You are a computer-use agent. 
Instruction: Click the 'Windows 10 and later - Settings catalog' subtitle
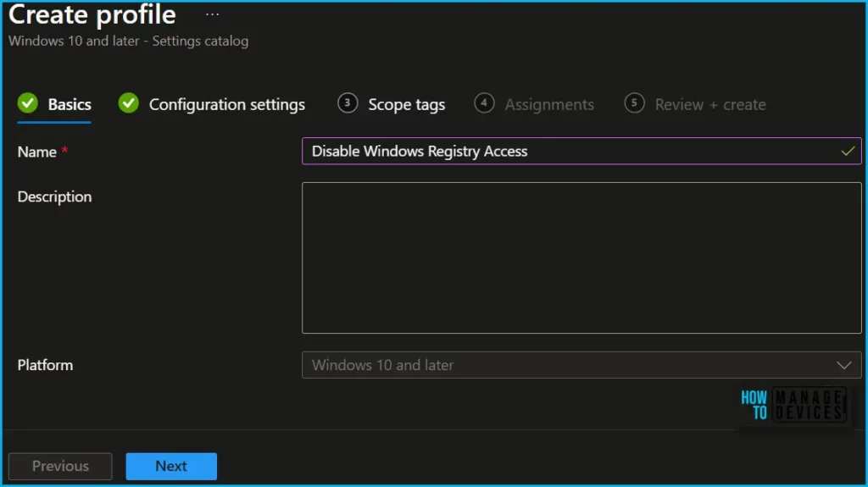point(129,41)
